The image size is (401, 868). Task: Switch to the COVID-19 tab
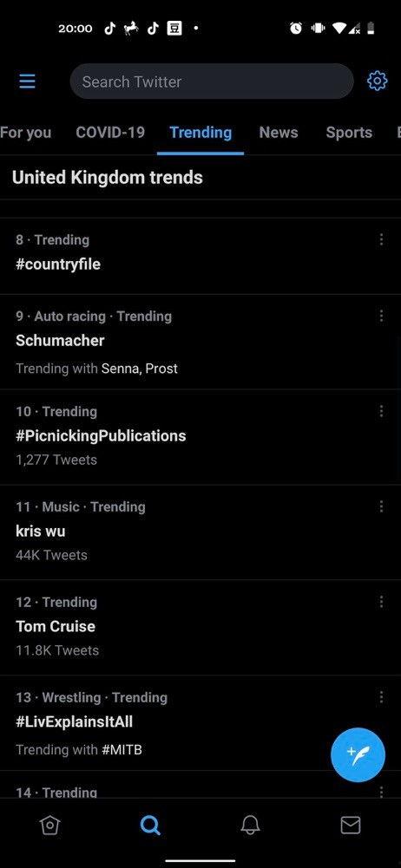110,133
